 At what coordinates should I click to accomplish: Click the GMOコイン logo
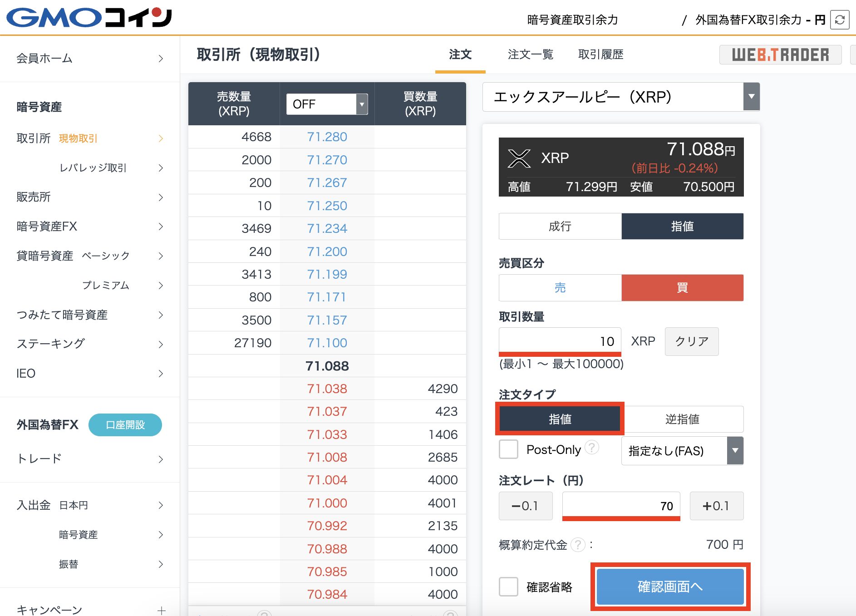click(x=89, y=17)
